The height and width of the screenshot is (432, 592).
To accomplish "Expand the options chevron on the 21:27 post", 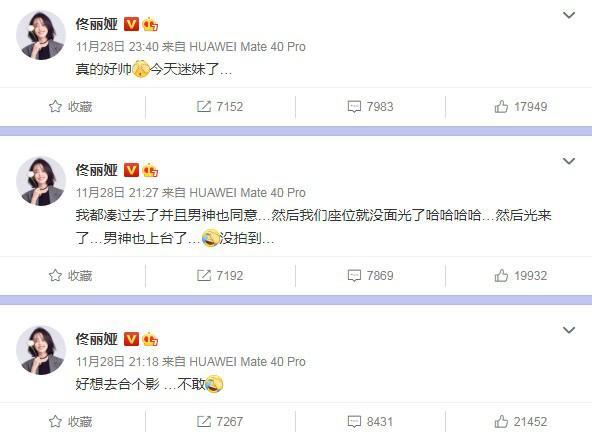I will pyautogui.click(x=569, y=161).
